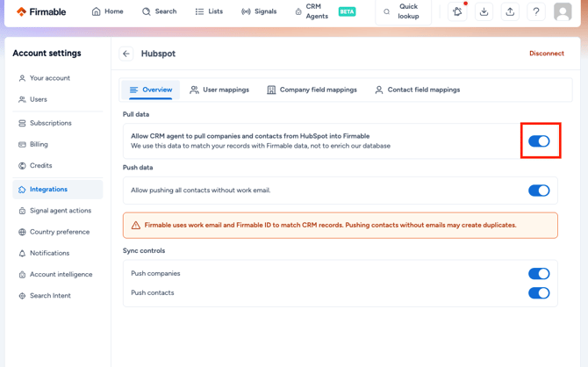The image size is (588, 367).
Task: Open Billing settings
Action: point(58,145)
